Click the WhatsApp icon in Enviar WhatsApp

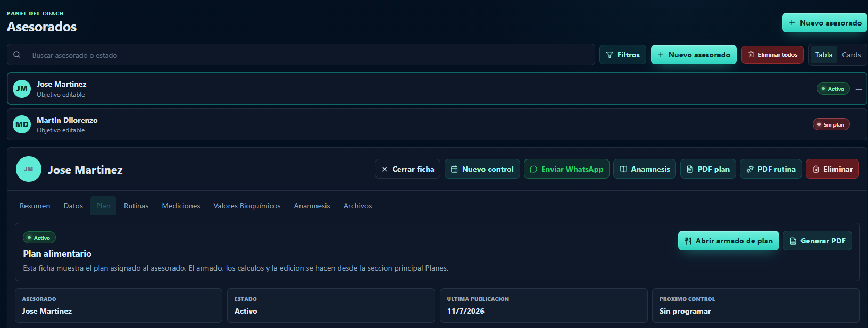[x=533, y=169]
